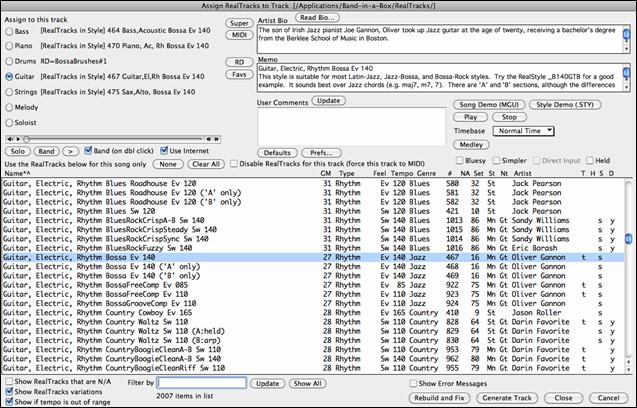
Task: Click the filter Update button
Action: click(x=267, y=384)
